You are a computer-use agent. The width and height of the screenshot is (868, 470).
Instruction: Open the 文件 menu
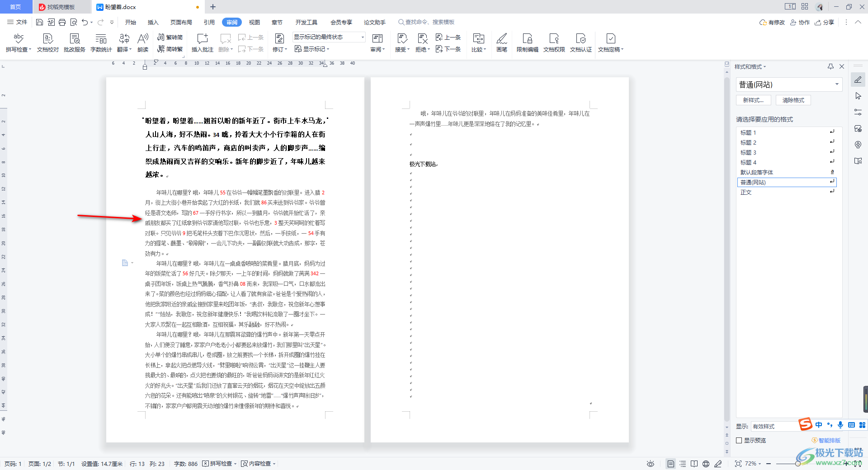17,22
